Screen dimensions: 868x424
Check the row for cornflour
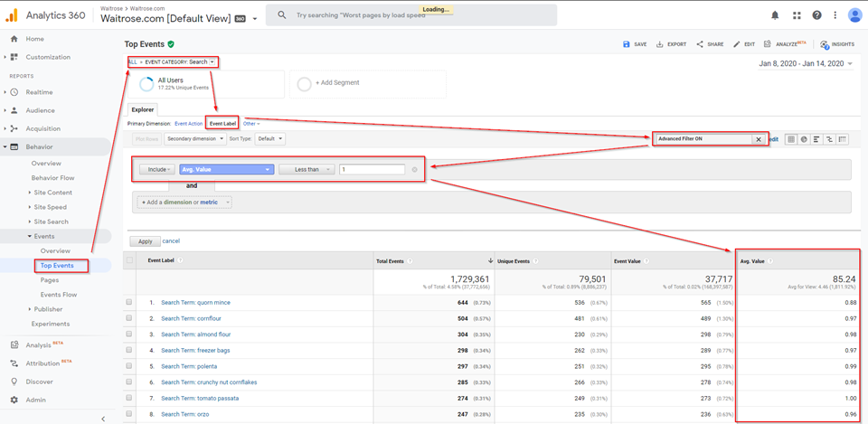coord(129,318)
